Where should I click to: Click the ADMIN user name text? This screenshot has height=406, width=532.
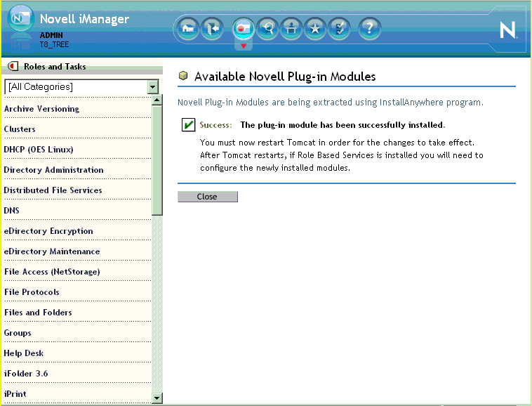tap(51, 35)
